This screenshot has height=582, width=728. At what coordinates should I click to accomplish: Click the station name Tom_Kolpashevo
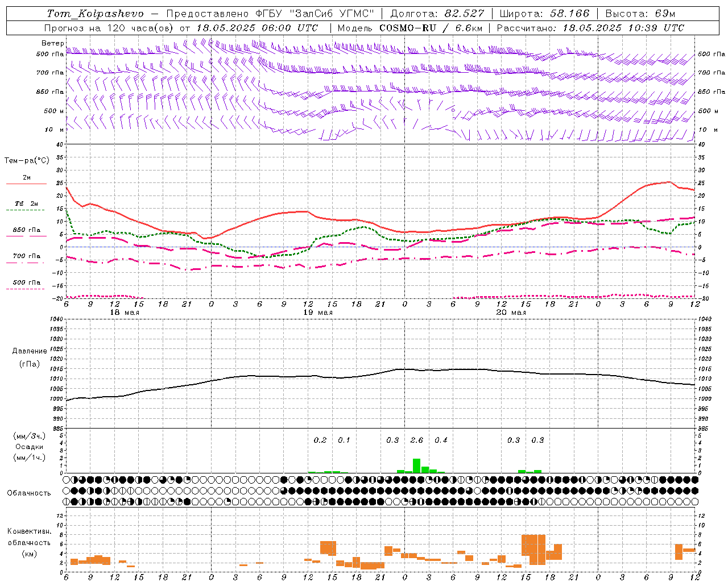95,14
